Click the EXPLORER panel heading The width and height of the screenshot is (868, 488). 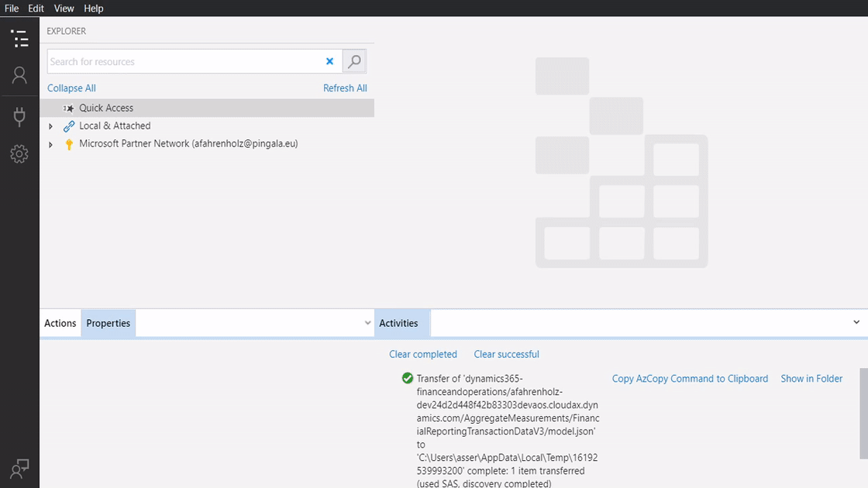coord(67,31)
